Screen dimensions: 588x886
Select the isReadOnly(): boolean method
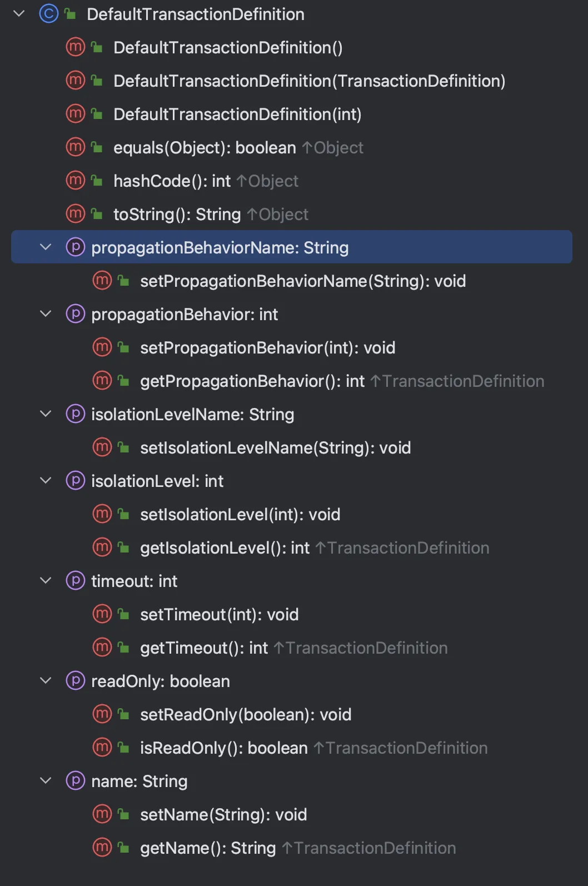coord(223,748)
